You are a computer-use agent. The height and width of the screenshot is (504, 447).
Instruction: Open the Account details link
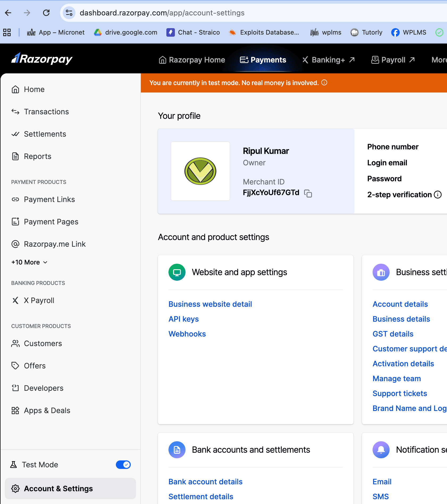[x=400, y=304]
